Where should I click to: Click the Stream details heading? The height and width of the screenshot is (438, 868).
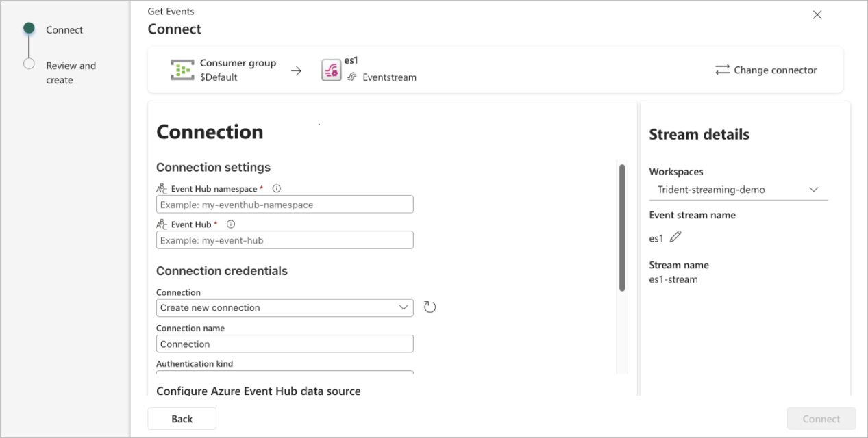point(699,135)
